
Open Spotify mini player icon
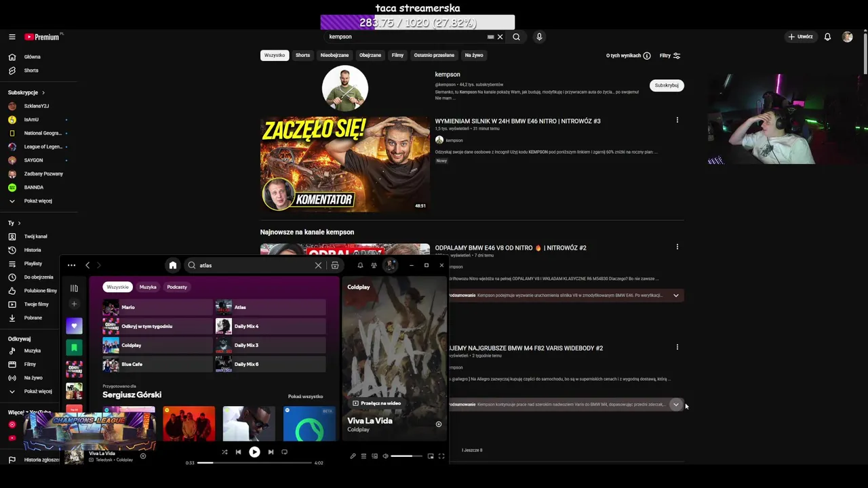pos(430,456)
